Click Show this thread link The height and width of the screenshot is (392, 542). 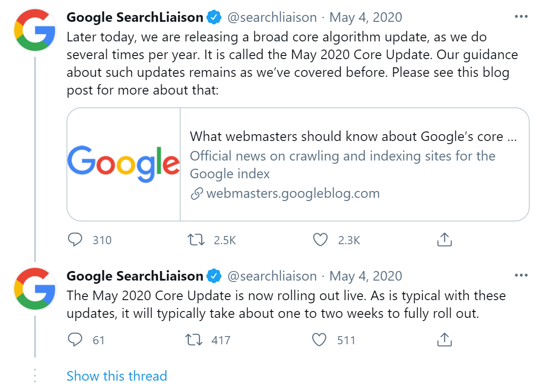pyautogui.click(x=117, y=376)
